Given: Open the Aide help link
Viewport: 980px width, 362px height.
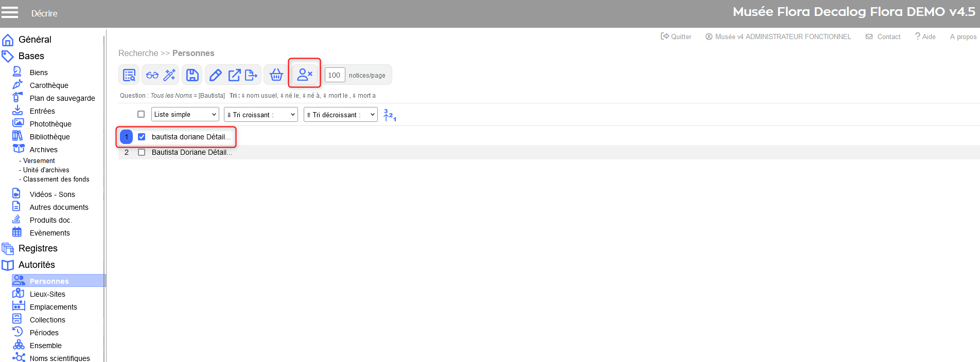Looking at the screenshot, I should coord(925,37).
